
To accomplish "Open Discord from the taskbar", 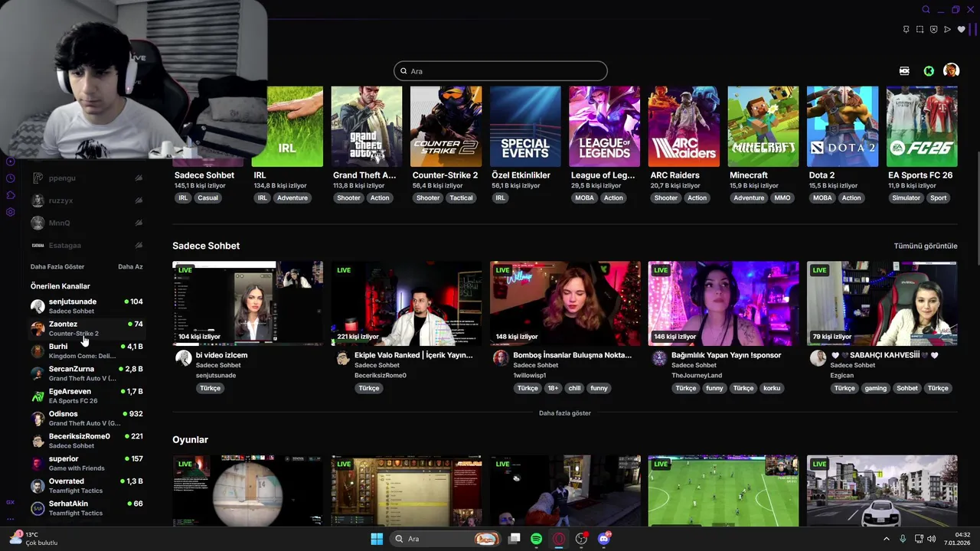I will (x=604, y=539).
